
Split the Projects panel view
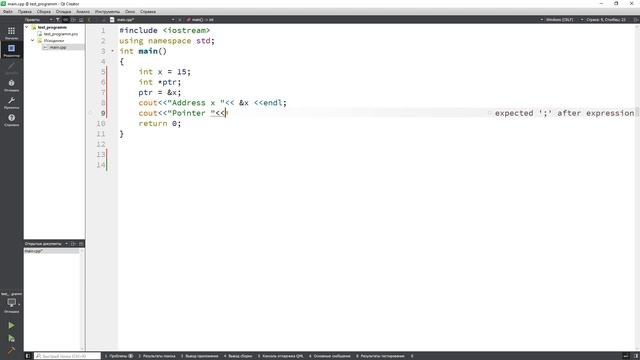(73, 20)
